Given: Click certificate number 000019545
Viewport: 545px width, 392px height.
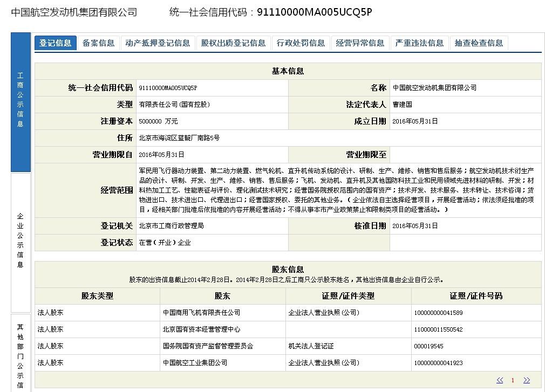Looking at the screenshot, I should coord(428,346).
